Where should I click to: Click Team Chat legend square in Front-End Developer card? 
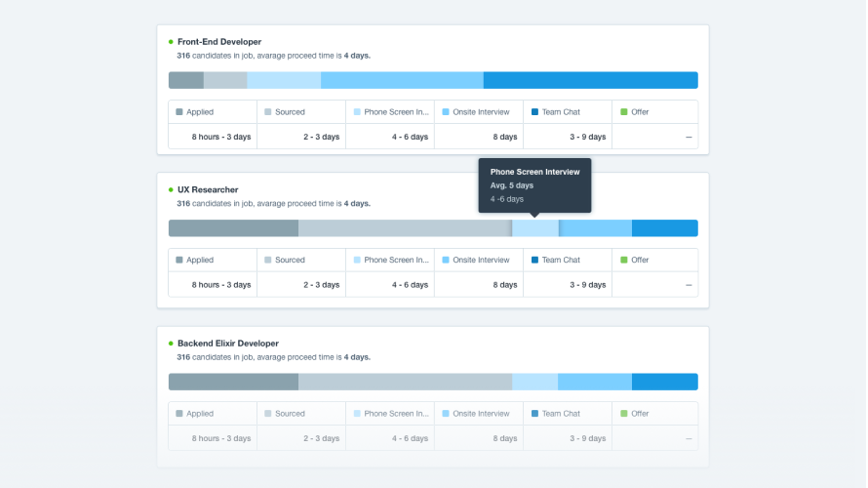(x=535, y=112)
